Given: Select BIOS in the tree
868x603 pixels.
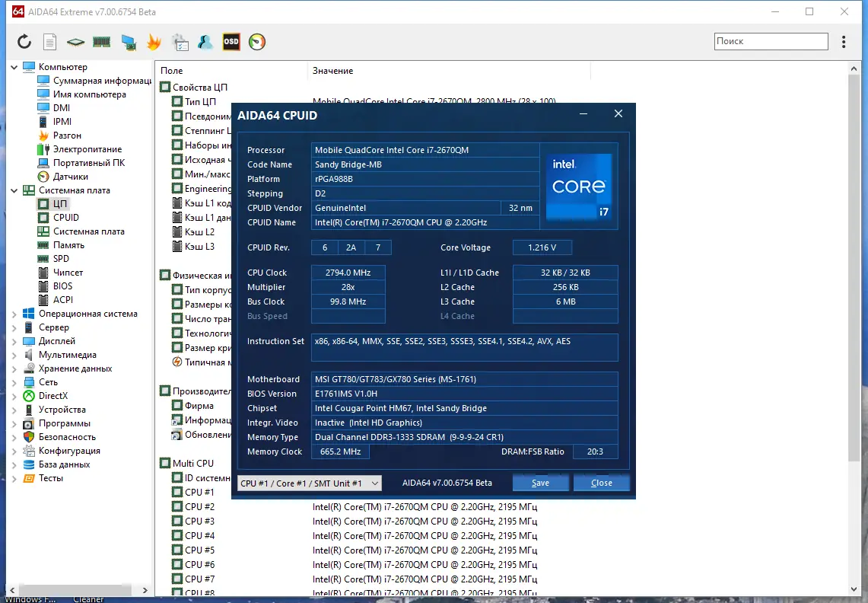Looking at the screenshot, I should coord(55,286).
